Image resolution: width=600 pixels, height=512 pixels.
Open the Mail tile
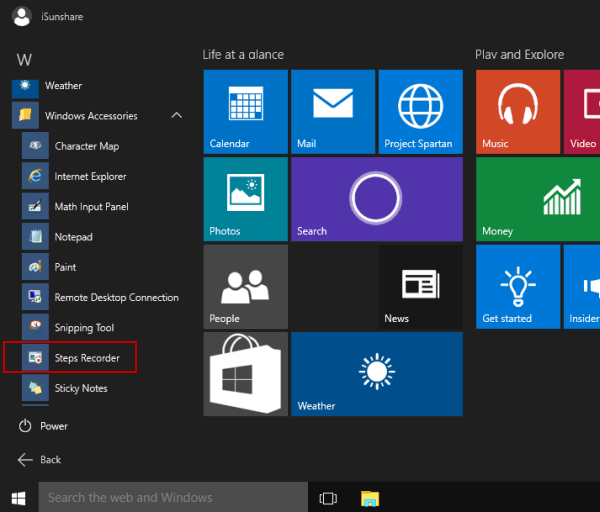pos(332,111)
